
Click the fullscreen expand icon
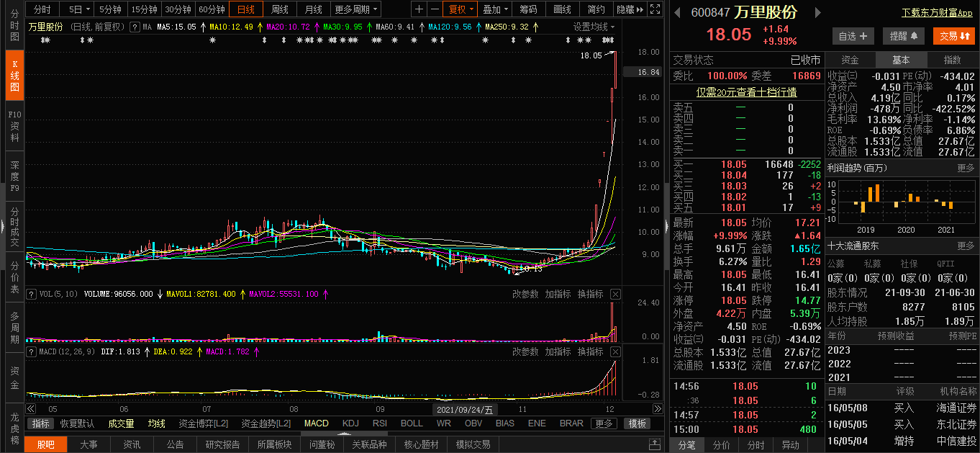(x=654, y=9)
